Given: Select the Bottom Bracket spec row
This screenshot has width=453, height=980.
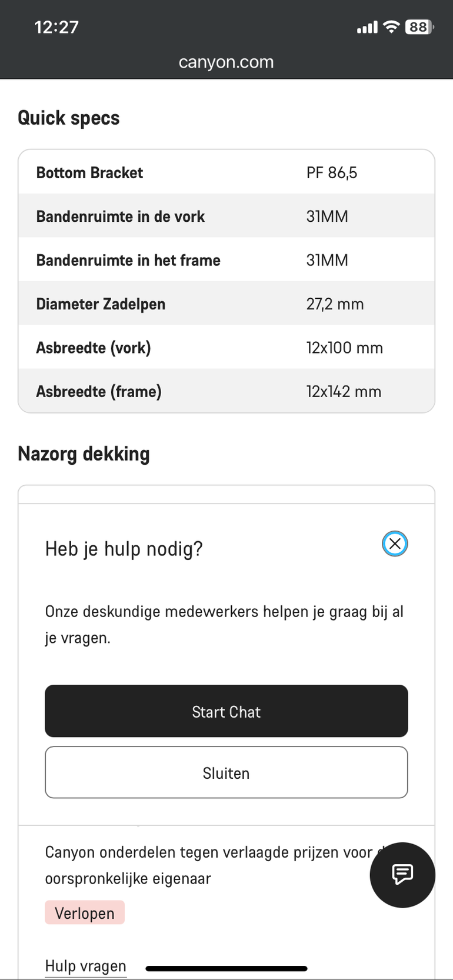Looking at the screenshot, I should 226,172.
